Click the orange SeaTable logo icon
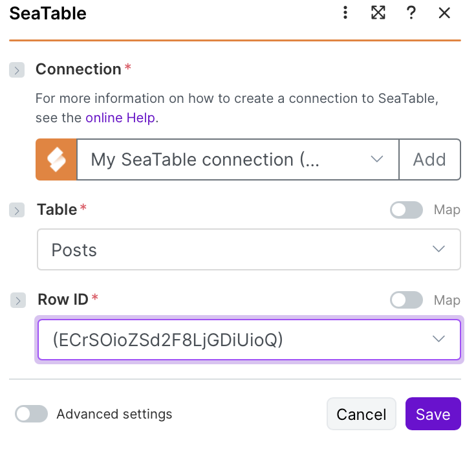The height and width of the screenshot is (449, 476). pos(56,159)
